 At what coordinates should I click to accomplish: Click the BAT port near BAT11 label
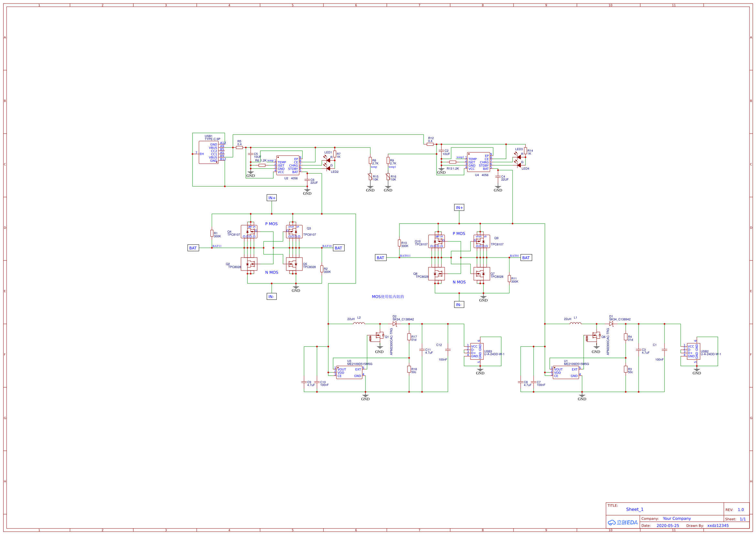[x=193, y=248]
